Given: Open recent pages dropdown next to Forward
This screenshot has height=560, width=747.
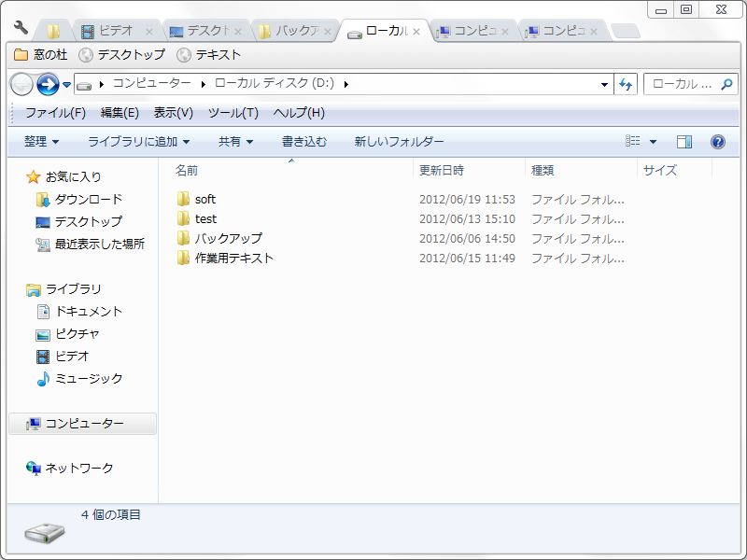Looking at the screenshot, I should (x=66, y=85).
